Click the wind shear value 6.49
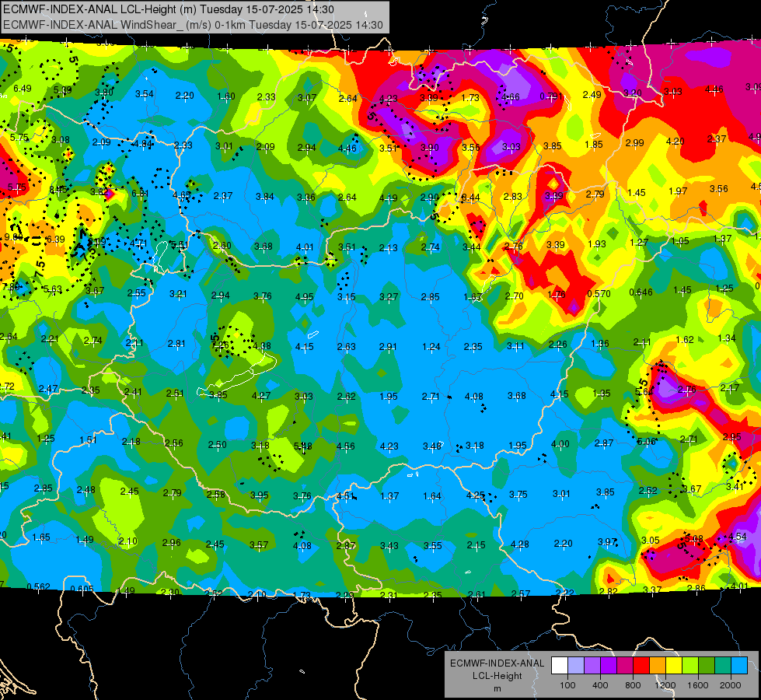 click(23, 89)
